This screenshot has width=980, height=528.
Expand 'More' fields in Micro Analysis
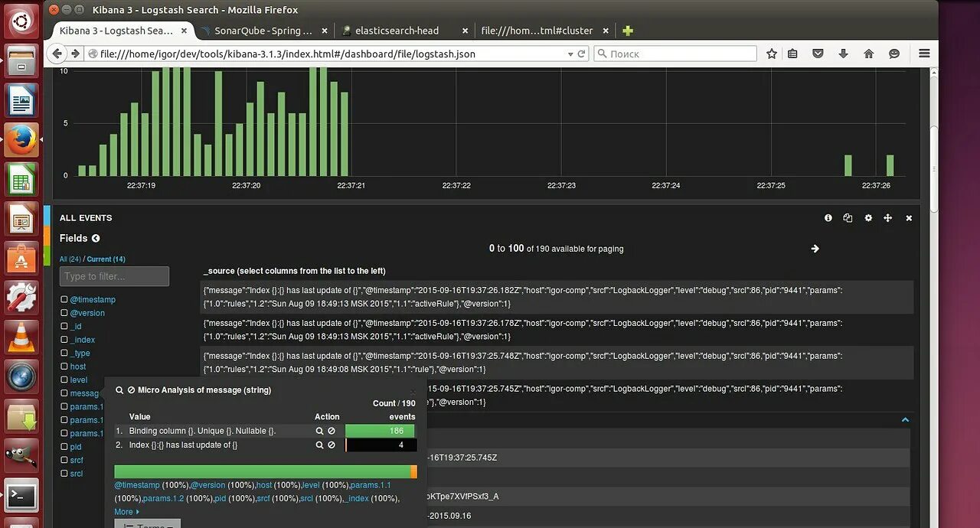click(127, 512)
